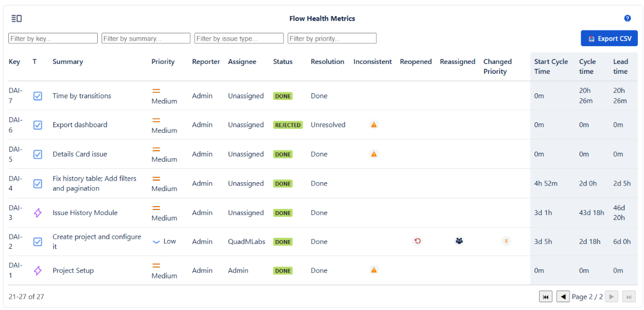Screen dimensions: 644x310
Task: Export the table with Export CSV
Action: pos(609,38)
